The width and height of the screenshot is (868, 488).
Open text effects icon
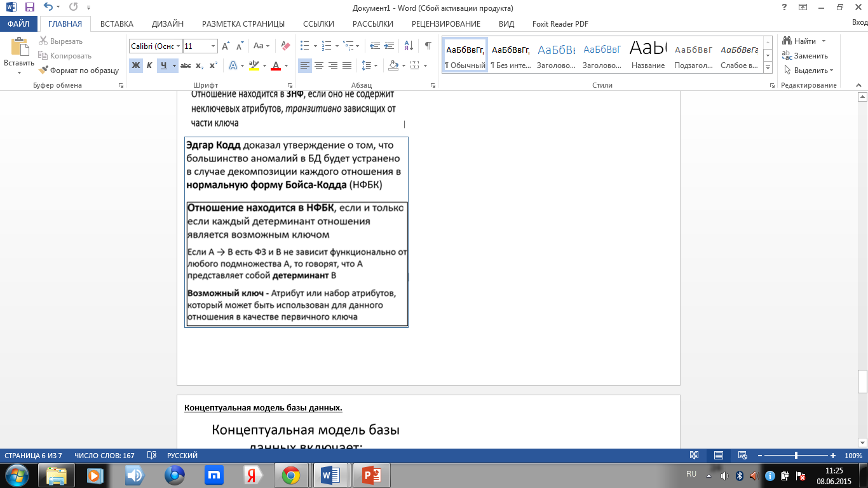(x=233, y=65)
